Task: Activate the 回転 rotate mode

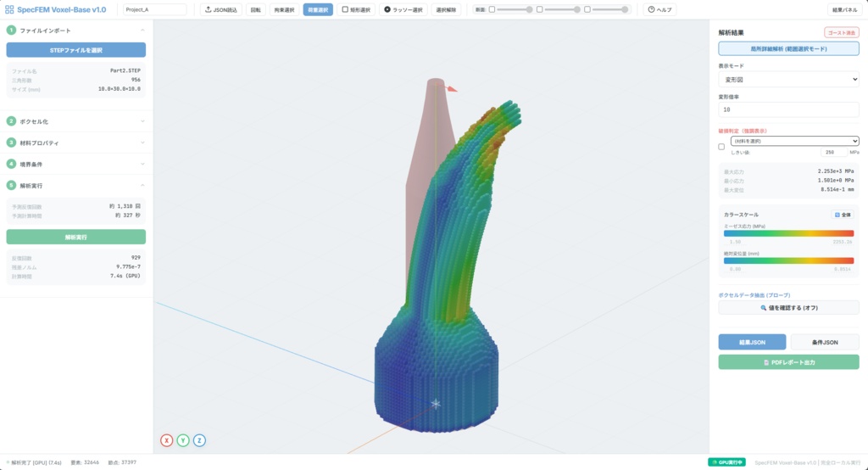Action: coord(256,9)
